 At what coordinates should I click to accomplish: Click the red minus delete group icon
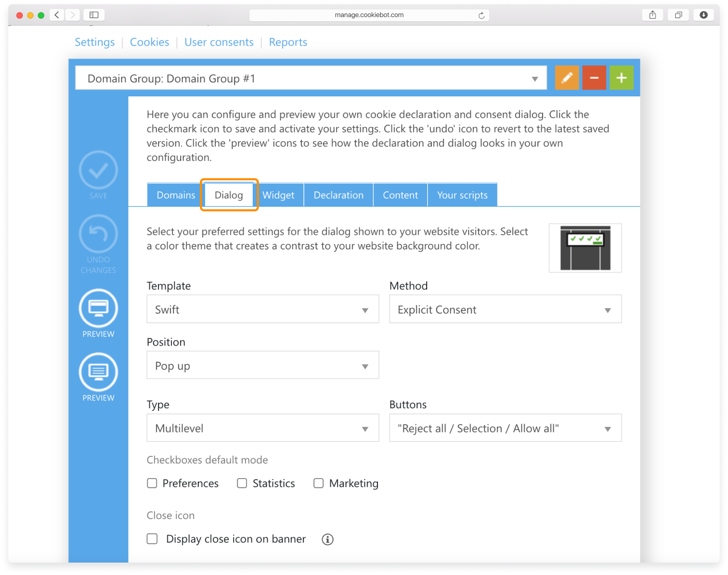point(594,78)
